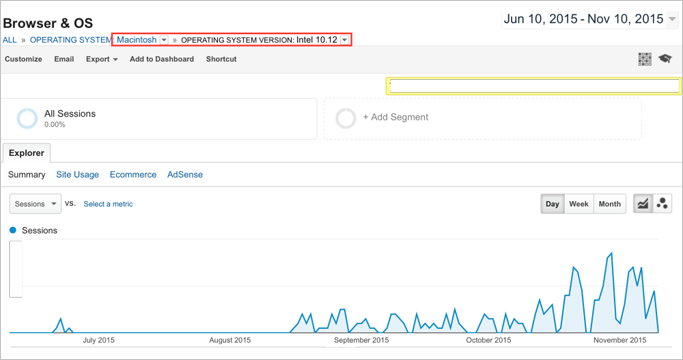Click in the yellow highlighted input field
The height and width of the screenshot is (360, 683).
click(x=534, y=86)
